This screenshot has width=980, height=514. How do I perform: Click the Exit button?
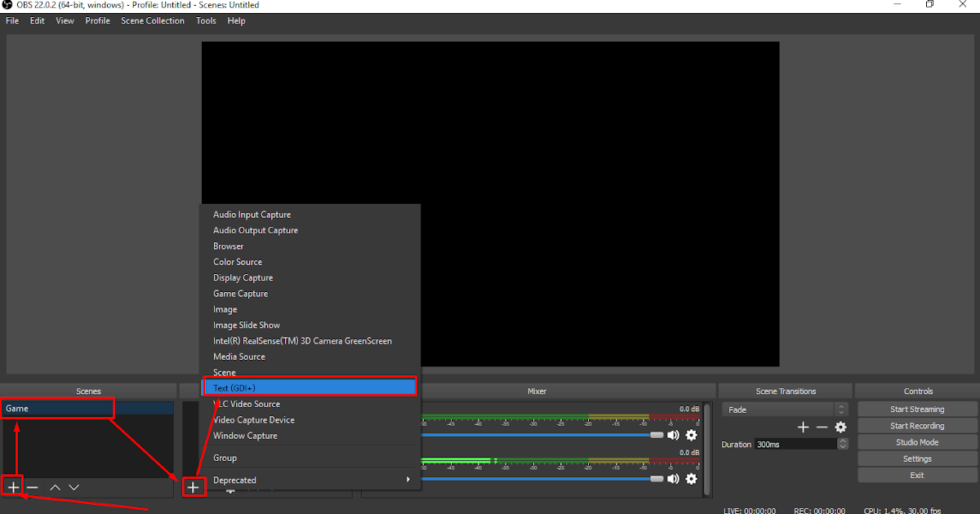pos(917,475)
